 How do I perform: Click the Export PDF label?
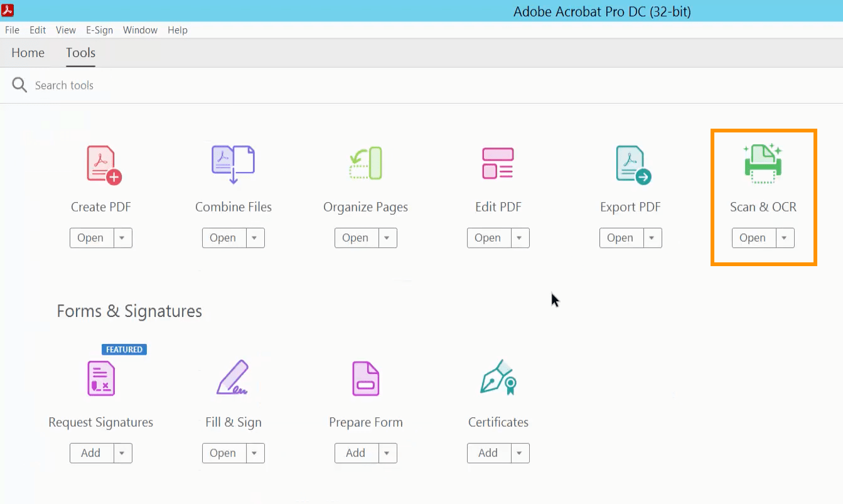point(631,207)
